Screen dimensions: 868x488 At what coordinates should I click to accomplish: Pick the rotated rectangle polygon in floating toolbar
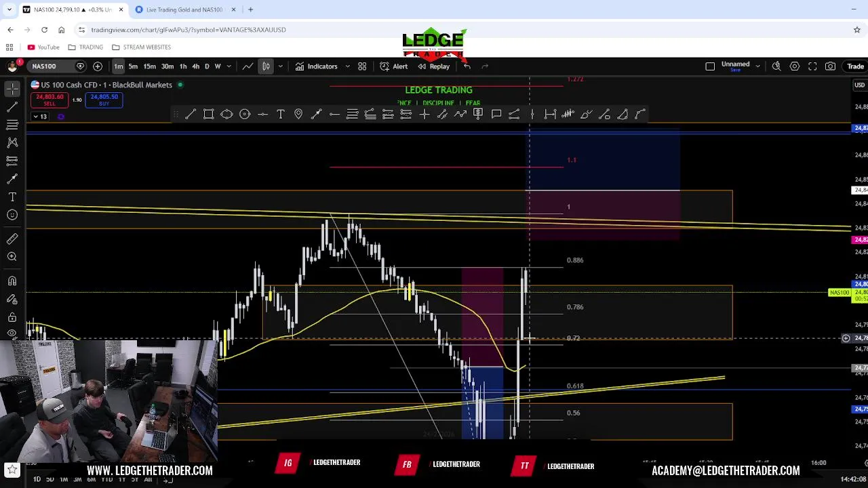pyautogui.click(x=226, y=114)
